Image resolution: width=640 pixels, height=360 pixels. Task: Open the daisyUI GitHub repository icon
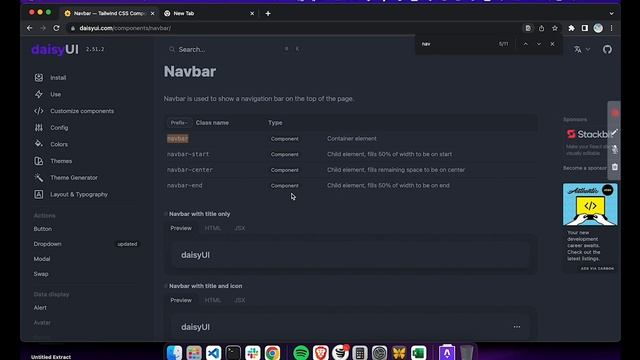pos(607,49)
